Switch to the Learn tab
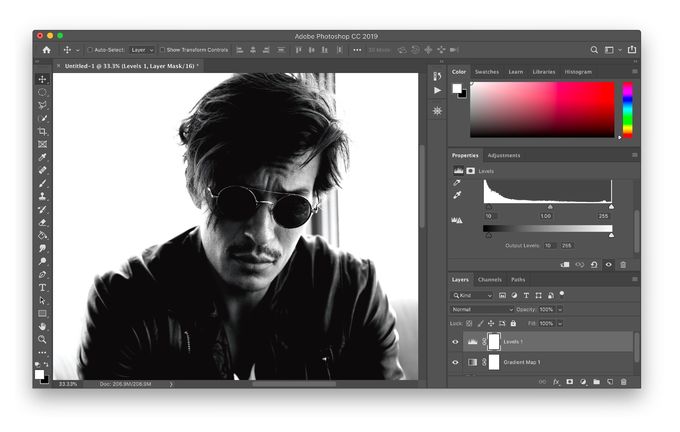This screenshot has width=680, height=432. [x=516, y=72]
